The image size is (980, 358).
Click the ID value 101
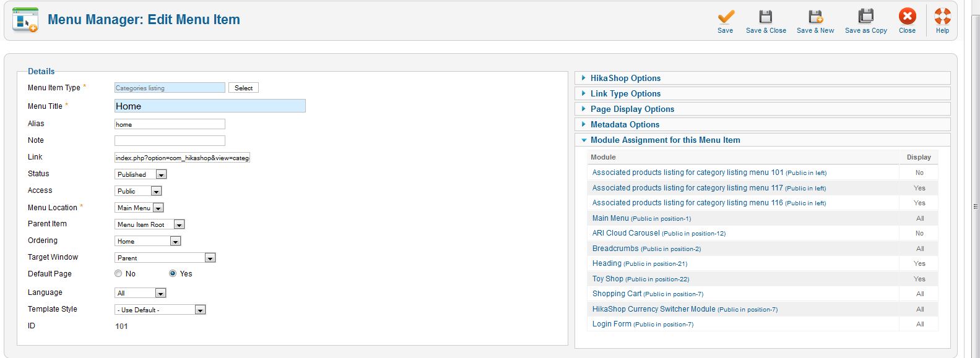pos(121,326)
